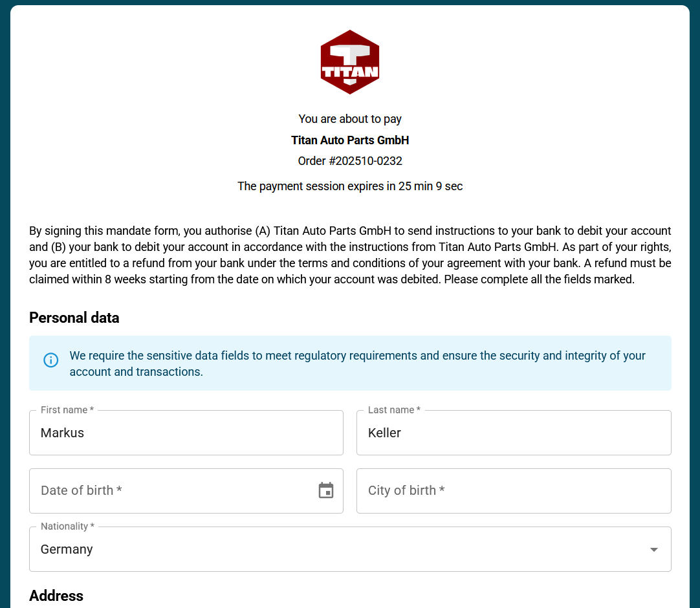The width and height of the screenshot is (700, 608).
Task: Expand the Nationality dropdown arrow
Action: [653, 550]
